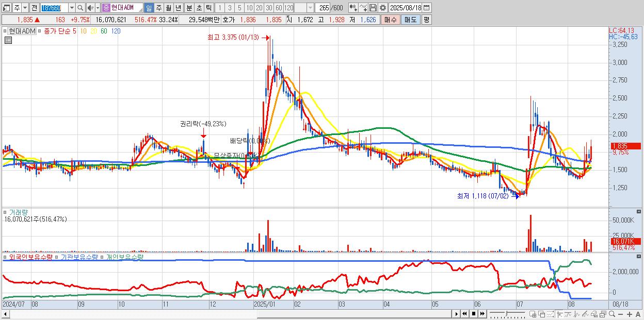Click the date field 2025/08/18

(x=405, y=8)
